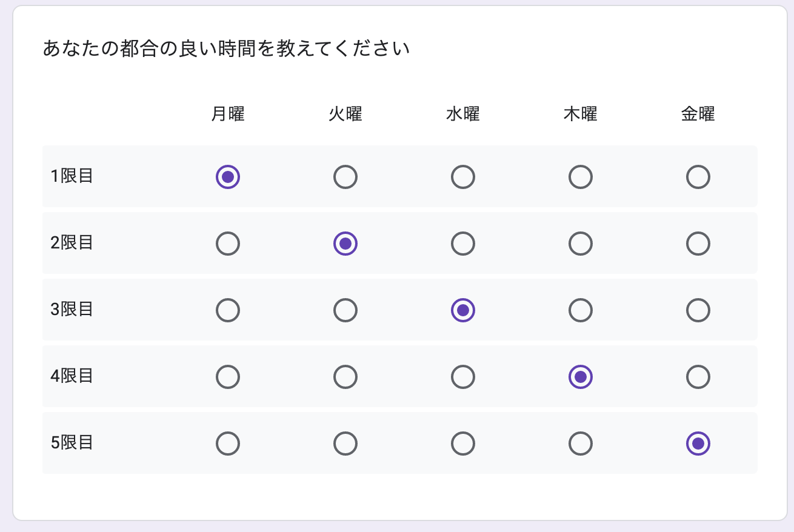The image size is (794, 532).
Task: Click selected 火曜 radio in 2限目 row
Action: (x=345, y=244)
